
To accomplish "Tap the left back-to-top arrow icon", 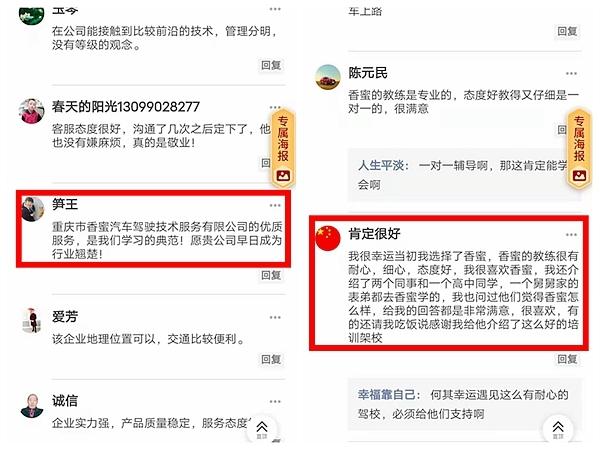I will 262,429.
